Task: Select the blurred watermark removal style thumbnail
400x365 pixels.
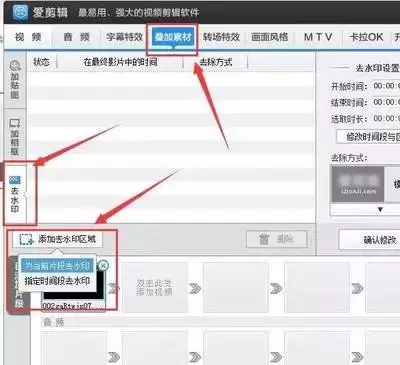Action: pyautogui.click(x=358, y=184)
